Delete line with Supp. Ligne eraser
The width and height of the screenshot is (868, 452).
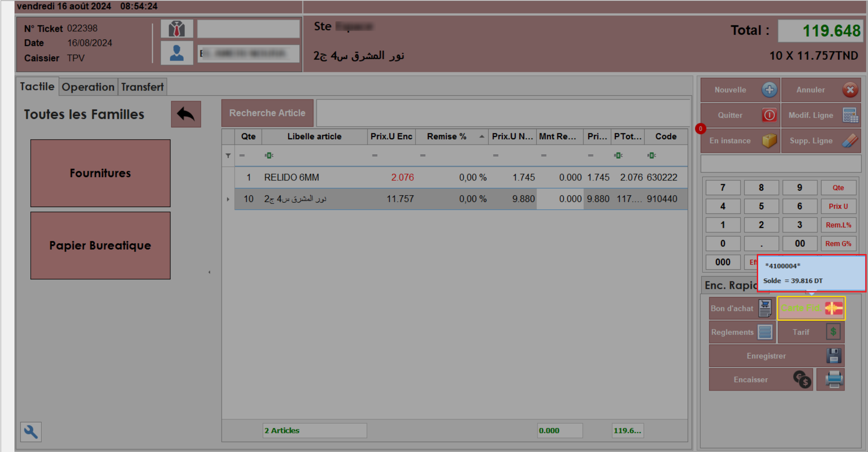coord(821,141)
